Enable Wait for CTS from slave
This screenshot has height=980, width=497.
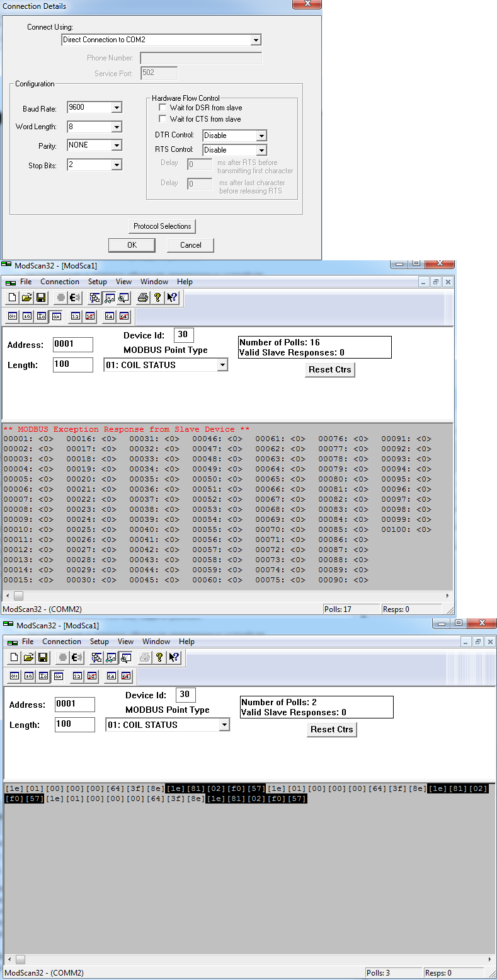[163, 119]
